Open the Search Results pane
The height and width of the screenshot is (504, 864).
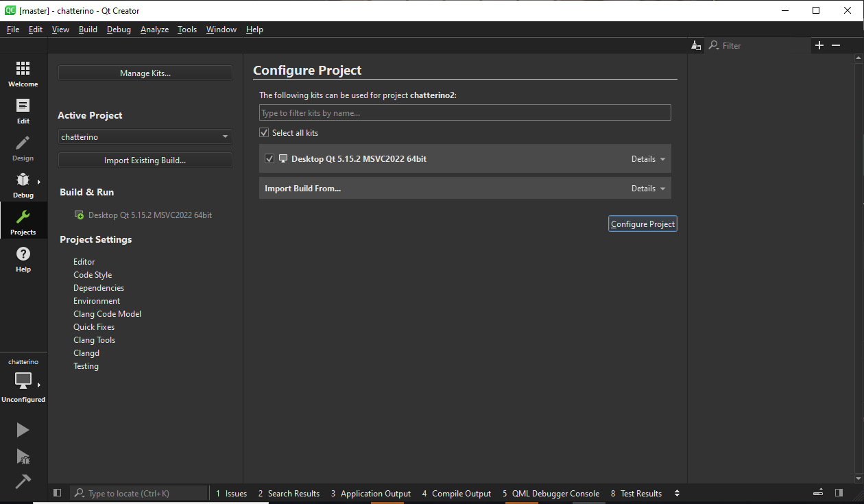click(289, 494)
